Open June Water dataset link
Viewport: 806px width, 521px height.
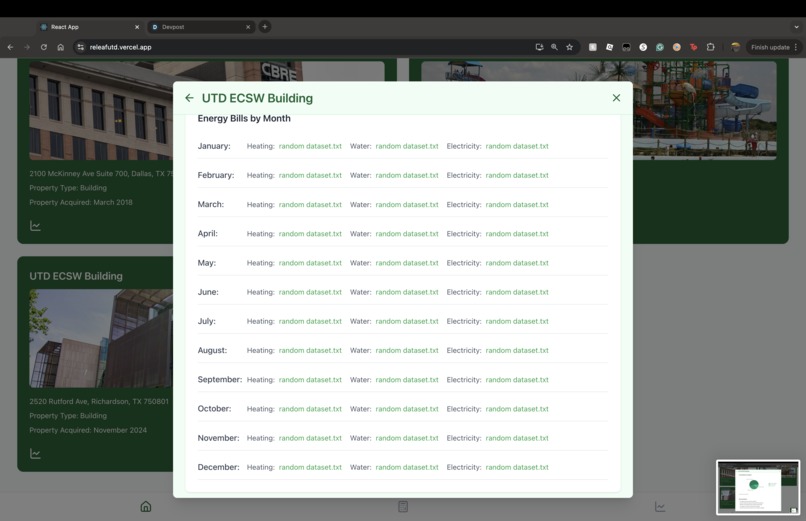coord(407,292)
